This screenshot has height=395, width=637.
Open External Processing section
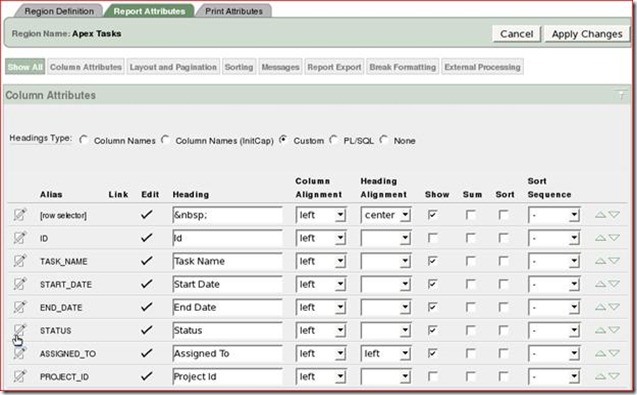[482, 67]
